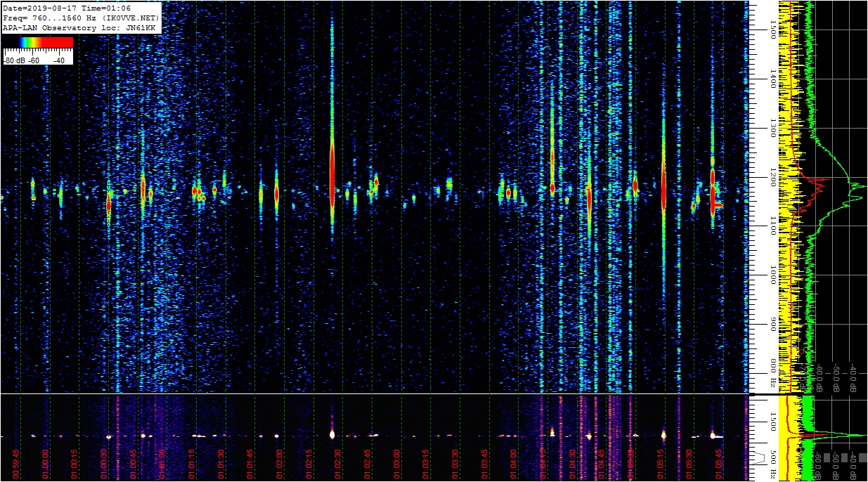Click the 01:05:45 time label
The image size is (868, 482).
pos(719,464)
